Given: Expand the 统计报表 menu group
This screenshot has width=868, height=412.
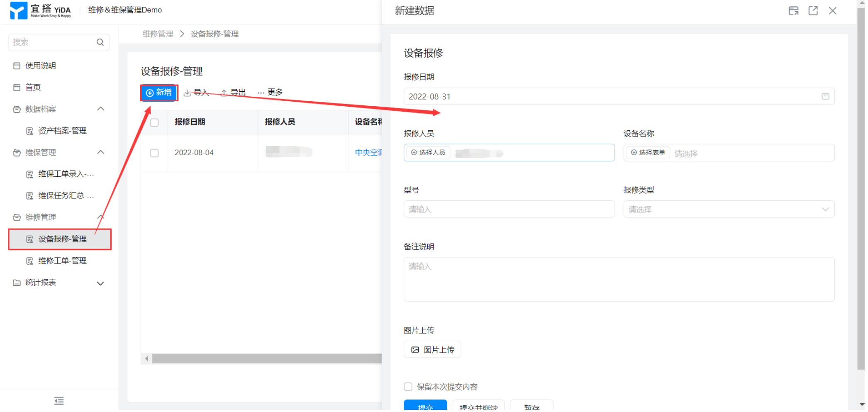Looking at the screenshot, I should click(100, 283).
